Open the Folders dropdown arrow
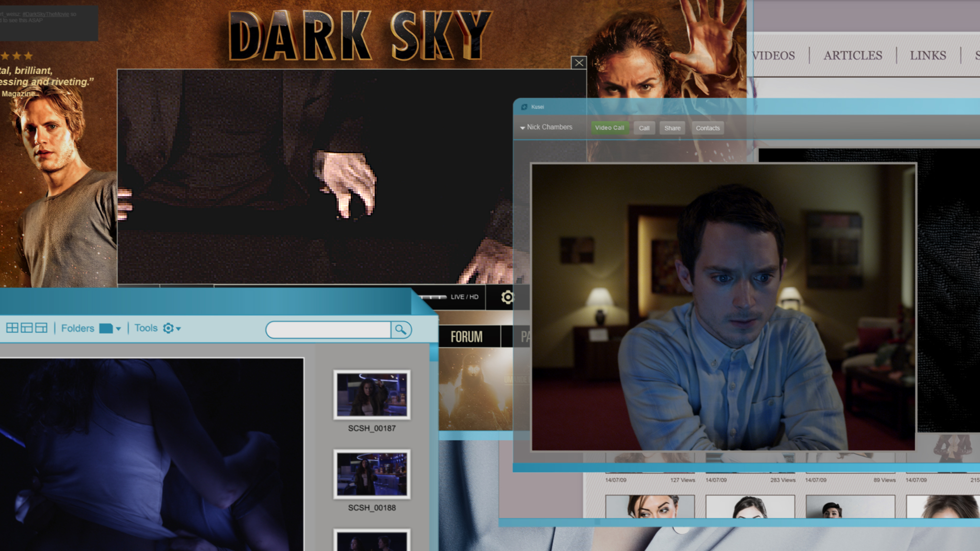Viewport: 980px width, 551px height. [x=118, y=329]
